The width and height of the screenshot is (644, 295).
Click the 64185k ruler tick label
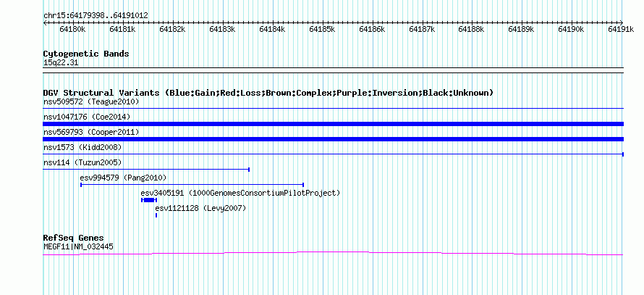pos(322,29)
